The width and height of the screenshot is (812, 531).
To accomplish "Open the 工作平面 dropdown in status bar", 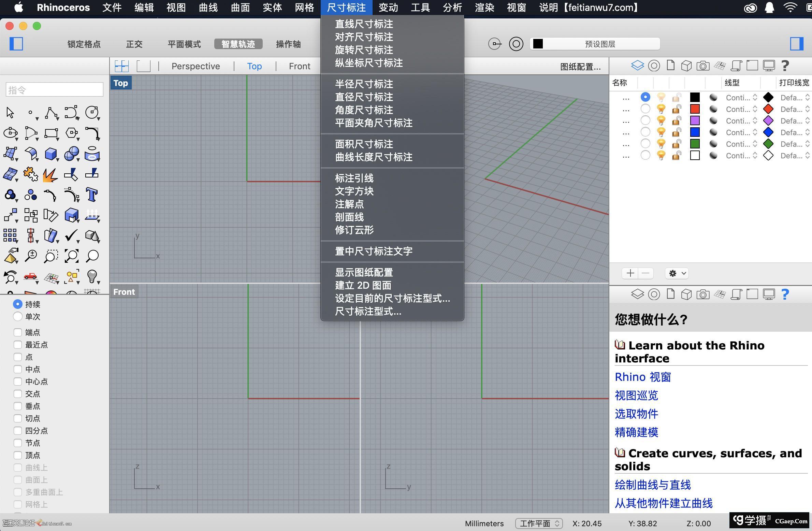I will 538,523.
